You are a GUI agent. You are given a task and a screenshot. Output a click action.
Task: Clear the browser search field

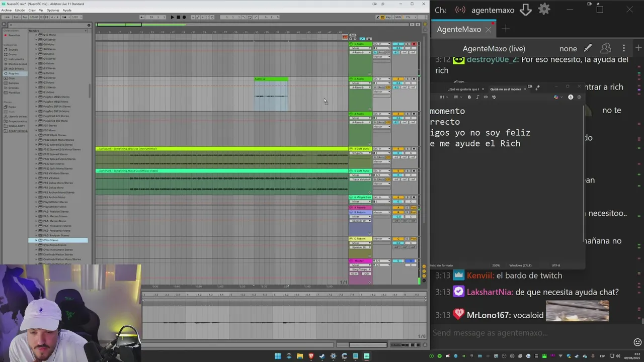[x=89, y=25]
